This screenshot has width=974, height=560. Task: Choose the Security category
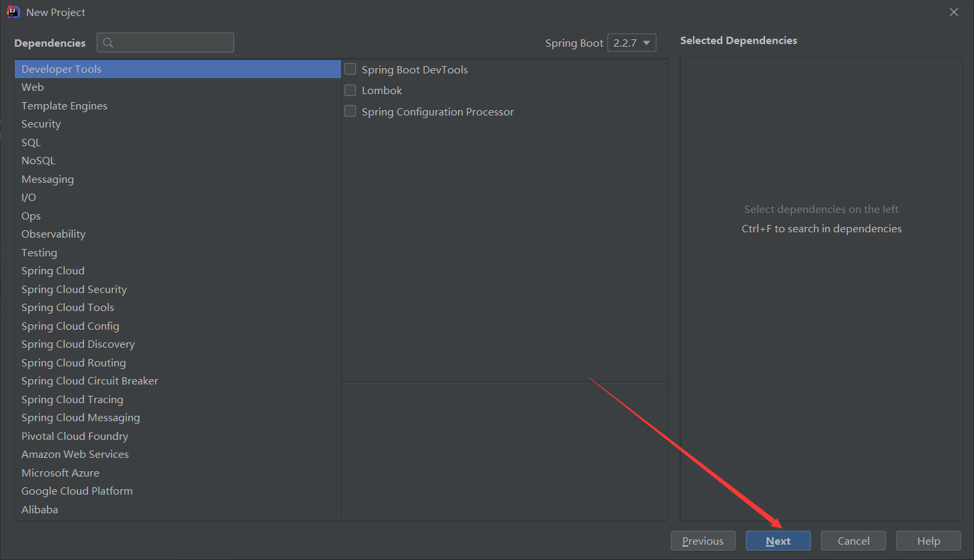178,124
